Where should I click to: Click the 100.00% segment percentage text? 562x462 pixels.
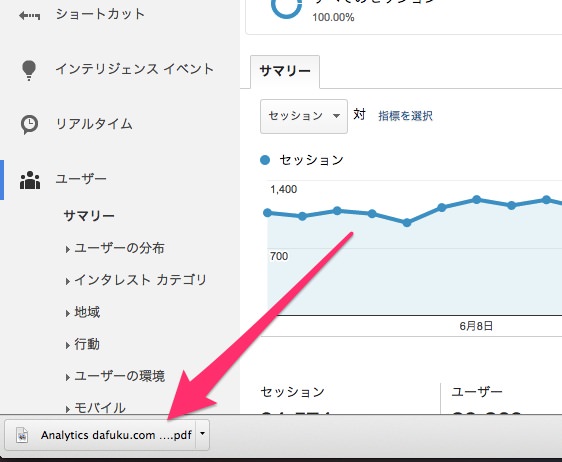(x=333, y=17)
